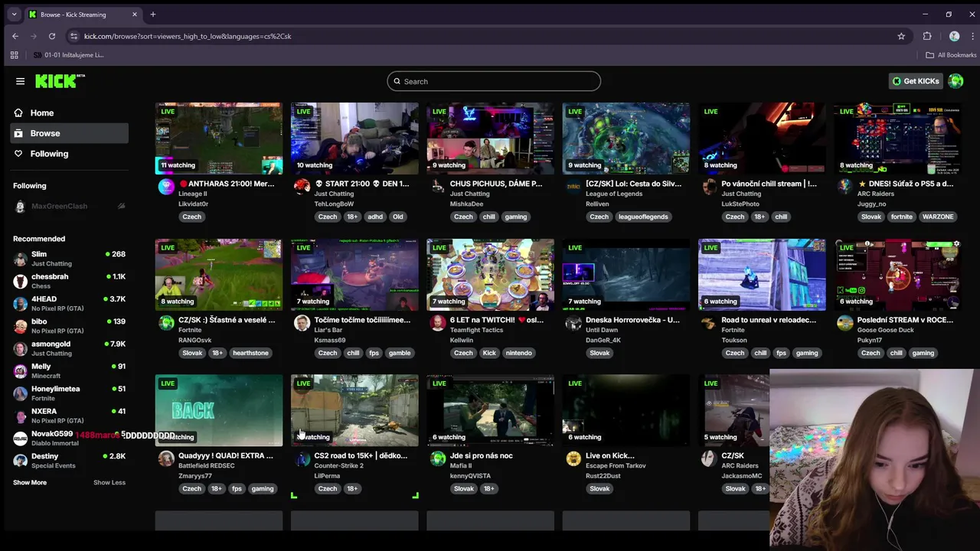Open League of Legends category link
Image resolution: width=980 pixels, height=551 pixels.
613,194
